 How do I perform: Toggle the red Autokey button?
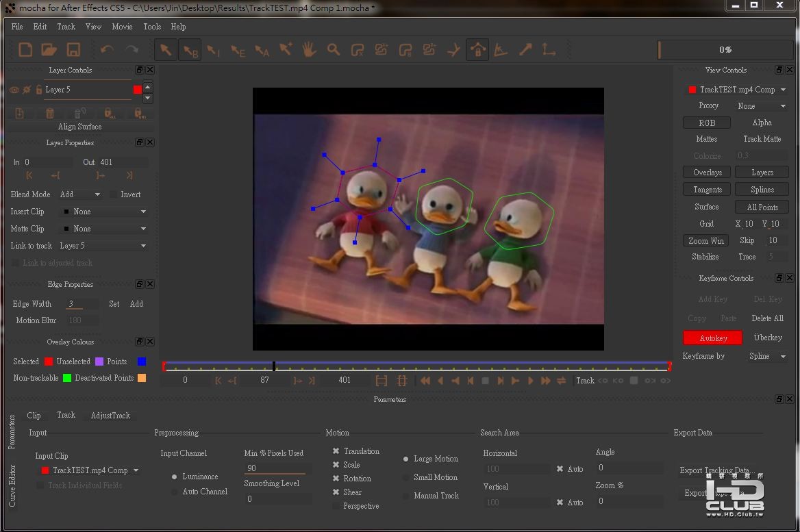pos(713,338)
